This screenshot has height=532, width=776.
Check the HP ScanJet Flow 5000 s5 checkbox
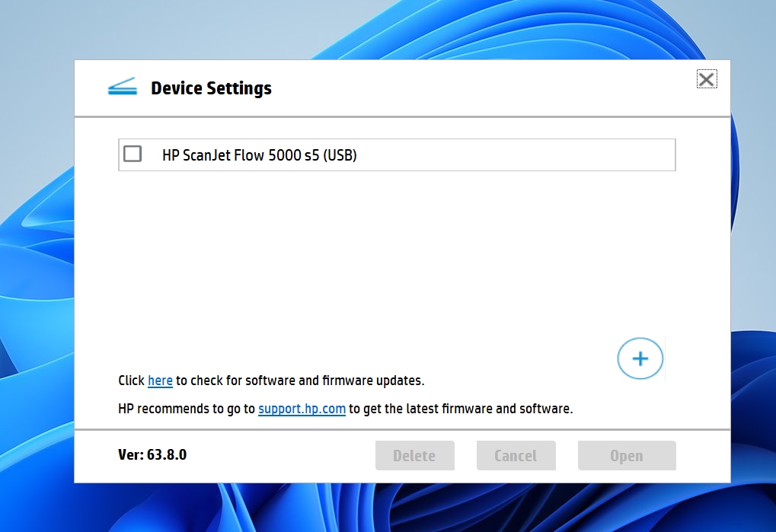[x=133, y=154]
